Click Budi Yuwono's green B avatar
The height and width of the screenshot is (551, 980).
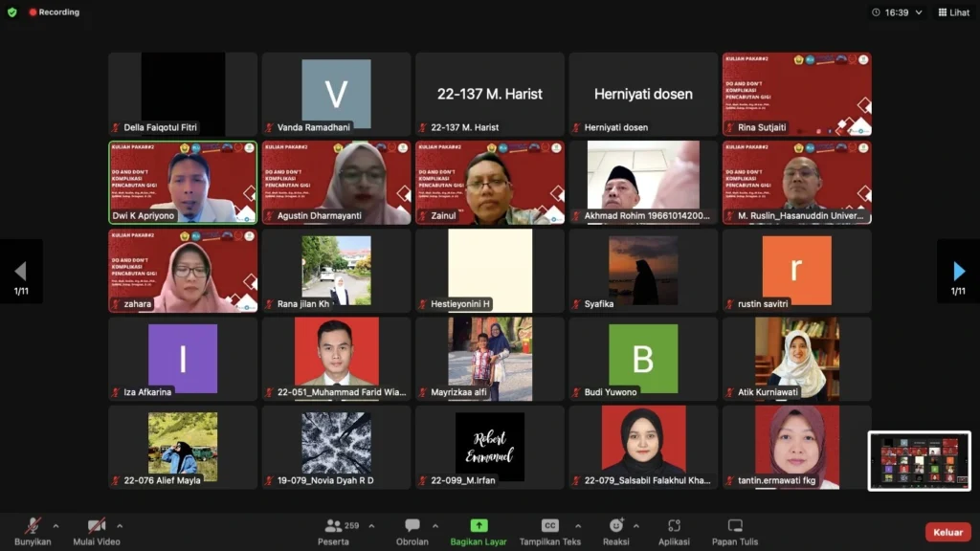tap(643, 359)
